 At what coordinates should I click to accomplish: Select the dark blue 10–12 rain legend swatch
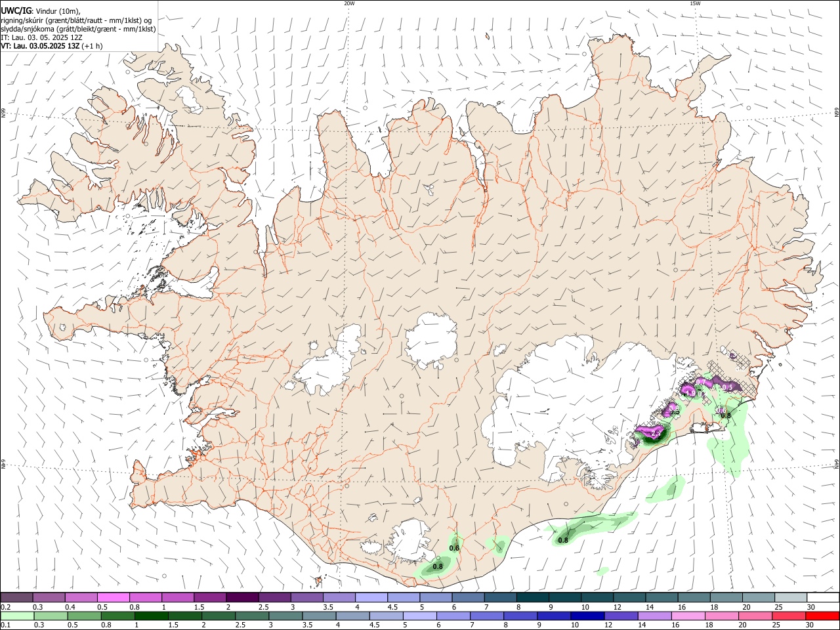(x=587, y=616)
